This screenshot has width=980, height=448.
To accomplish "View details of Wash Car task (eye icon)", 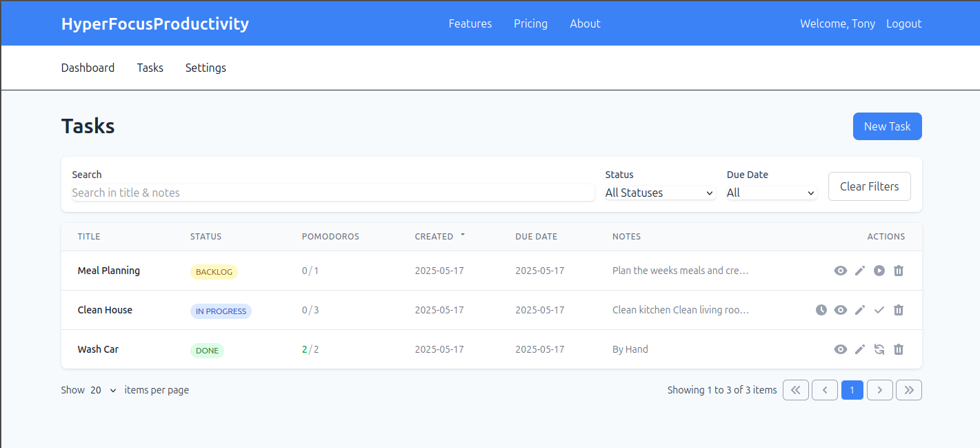I will point(840,349).
